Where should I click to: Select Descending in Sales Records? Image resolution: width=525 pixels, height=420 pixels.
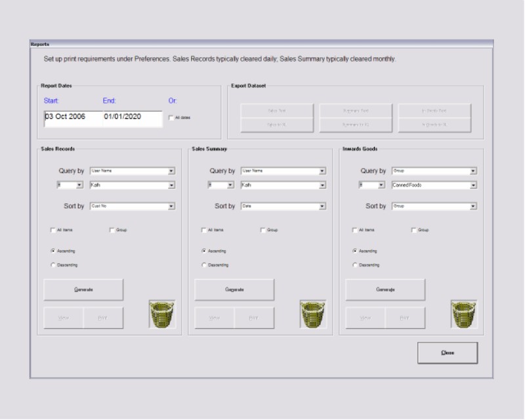[x=53, y=265]
